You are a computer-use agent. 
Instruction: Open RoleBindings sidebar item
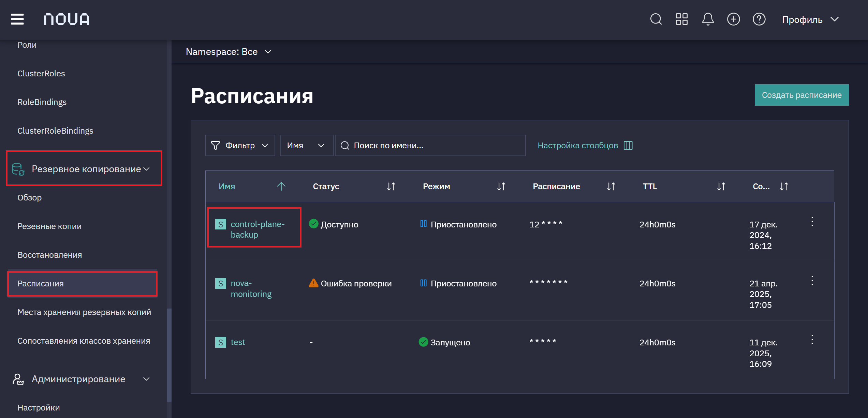42,102
